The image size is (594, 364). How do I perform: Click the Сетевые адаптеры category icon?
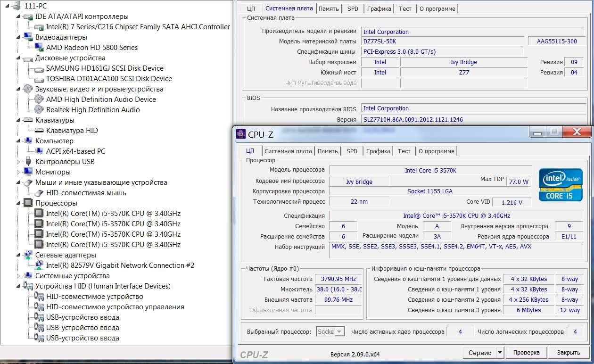27,255
